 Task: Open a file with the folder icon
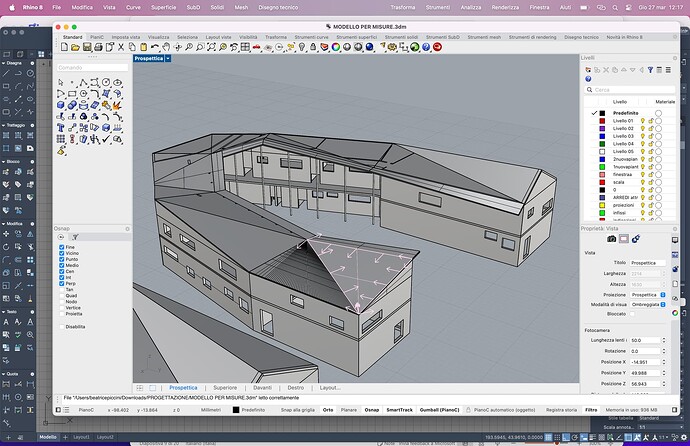click(75, 47)
